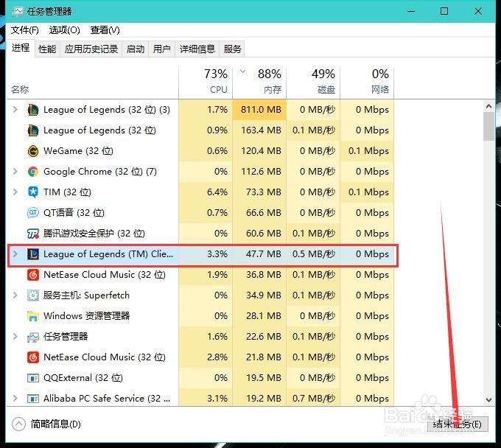This screenshot has height=448, width=501.
Task: Sort by the 内存 88% column header
Action: tap(259, 83)
